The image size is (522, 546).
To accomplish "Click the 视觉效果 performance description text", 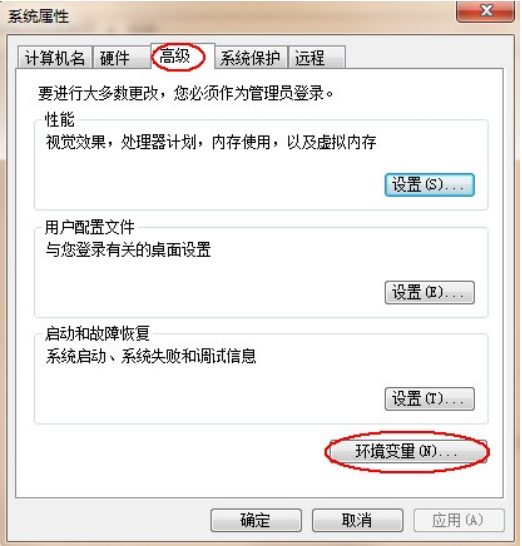I will [x=211, y=142].
